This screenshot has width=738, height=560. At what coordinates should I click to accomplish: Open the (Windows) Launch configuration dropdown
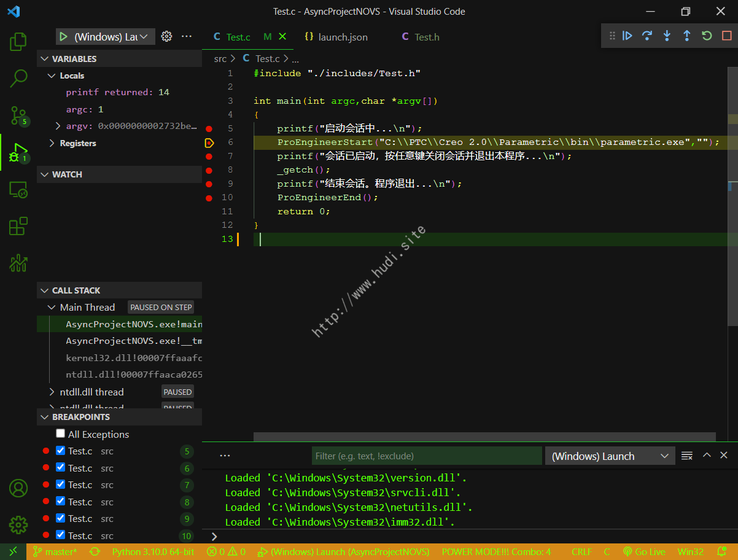(x=111, y=37)
